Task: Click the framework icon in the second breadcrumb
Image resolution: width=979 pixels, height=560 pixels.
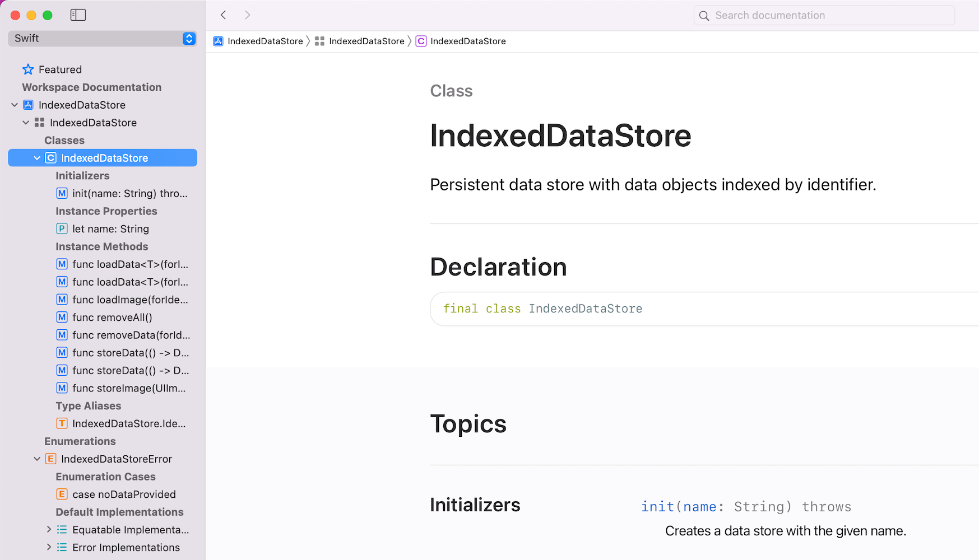Action: point(319,41)
